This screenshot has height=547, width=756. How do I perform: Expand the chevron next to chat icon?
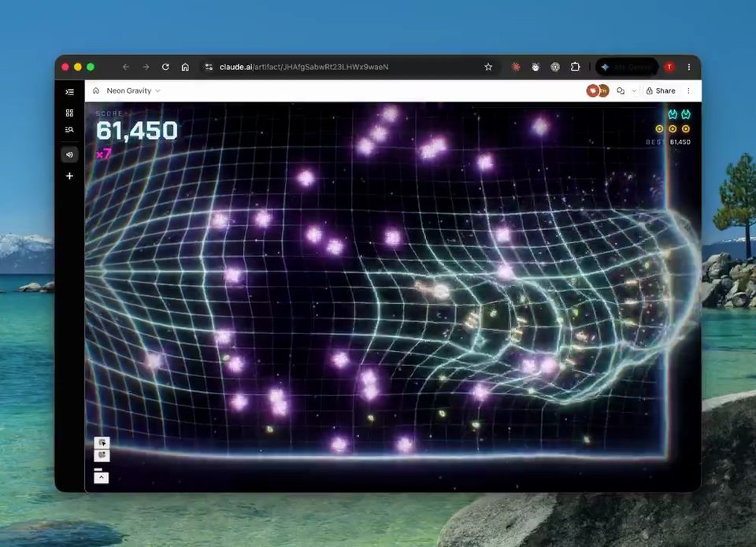pyautogui.click(x=634, y=91)
